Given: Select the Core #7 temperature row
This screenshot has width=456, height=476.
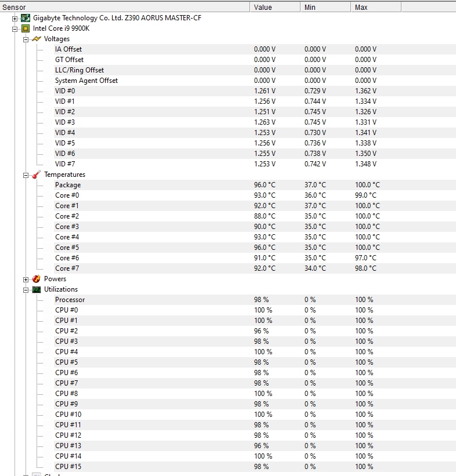Looking at the screenshot, I should (255, 268).
